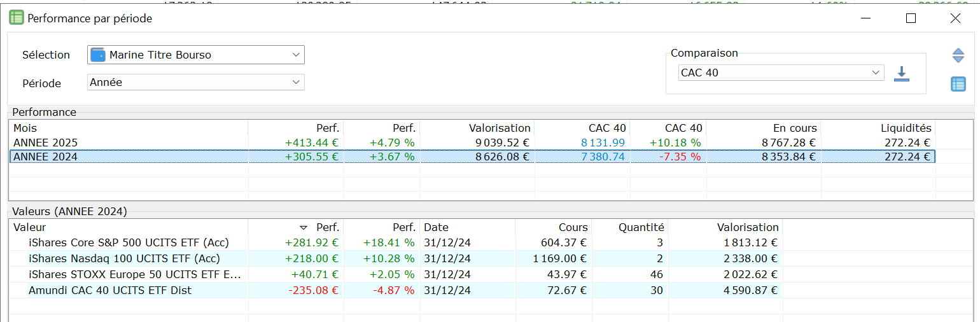Open the Comparaison CAC 40 dropdown
The image size is (980, 322).
click(781, 73)
